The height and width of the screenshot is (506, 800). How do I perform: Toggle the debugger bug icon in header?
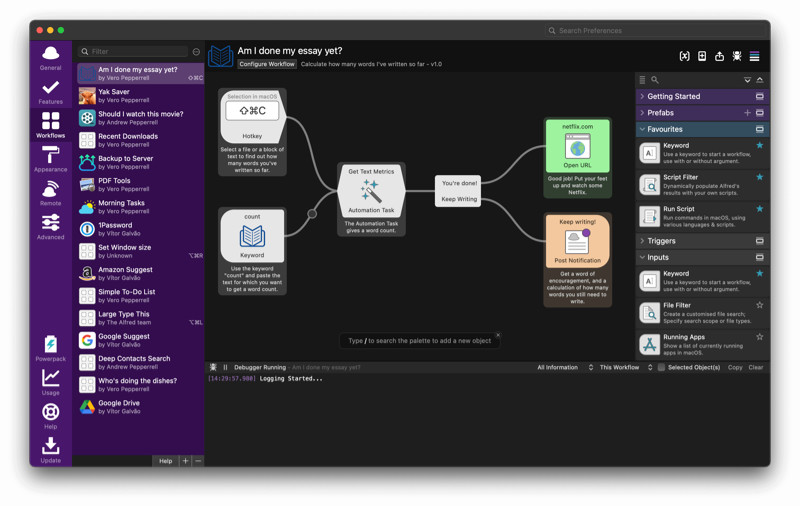click(x=736, y=56)
